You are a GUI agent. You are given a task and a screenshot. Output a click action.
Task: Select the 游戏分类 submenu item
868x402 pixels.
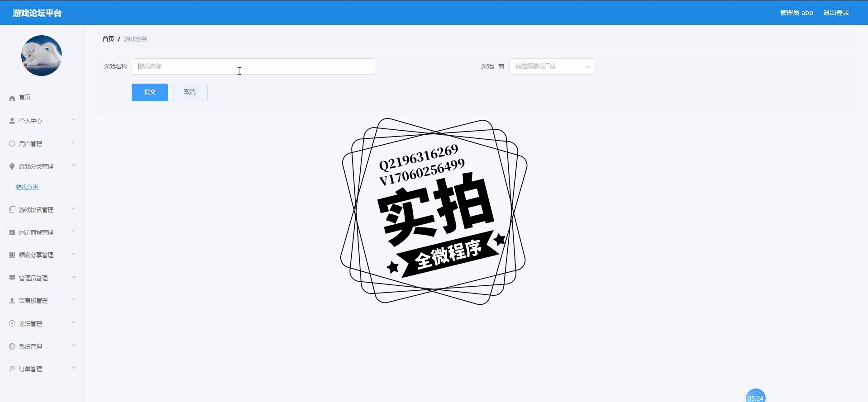pos(27,187)
